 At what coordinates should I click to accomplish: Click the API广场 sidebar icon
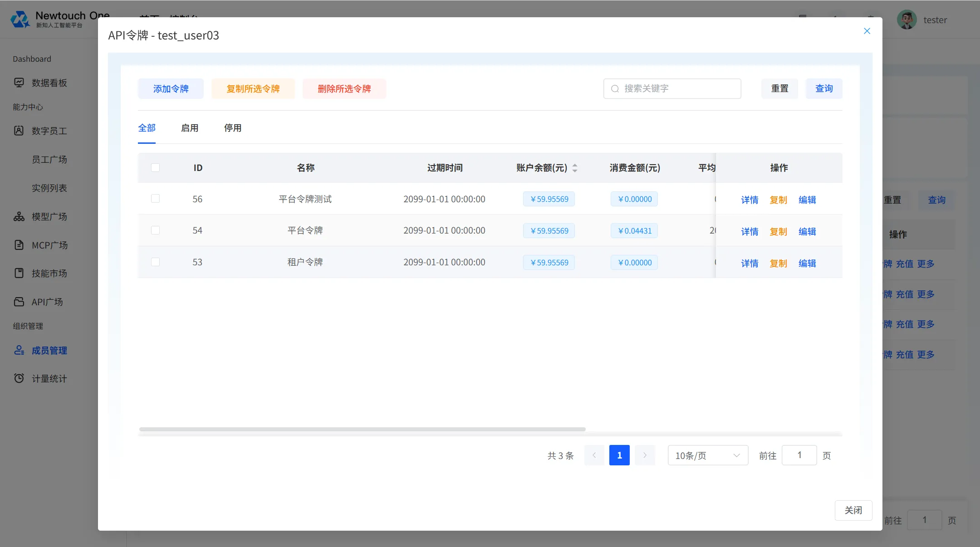click(19, 302)
